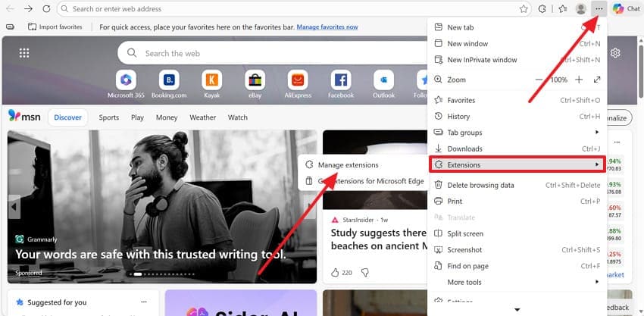The height and width of the screenshot is (316, 644).
Task: Click the msn logo
Action: click(x=24, y=117)
